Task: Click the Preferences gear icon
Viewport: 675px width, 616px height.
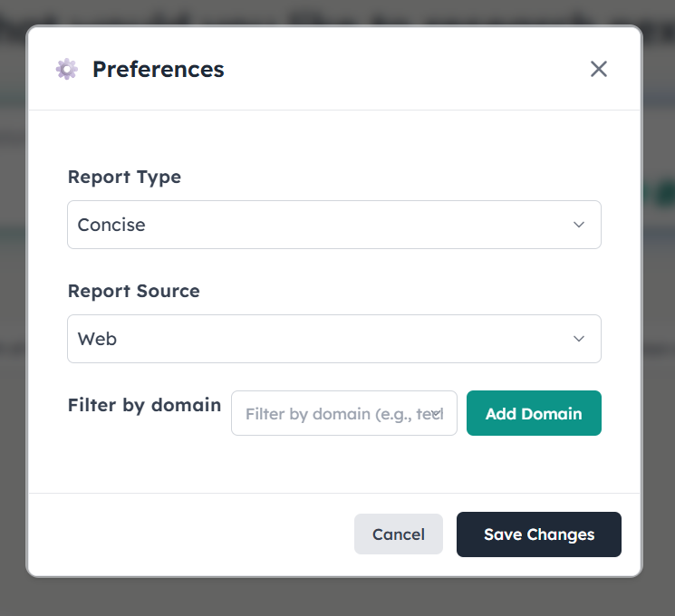Action: (66, 69)
